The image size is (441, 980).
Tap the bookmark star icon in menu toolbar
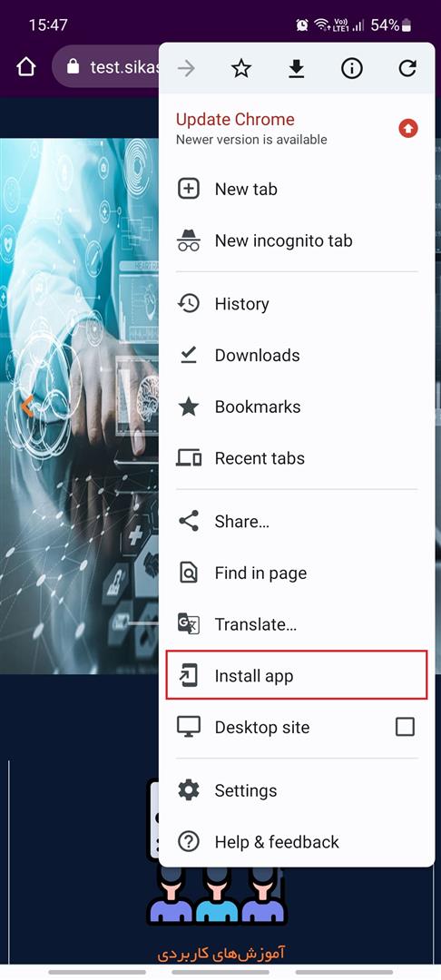tap(241, 69)
